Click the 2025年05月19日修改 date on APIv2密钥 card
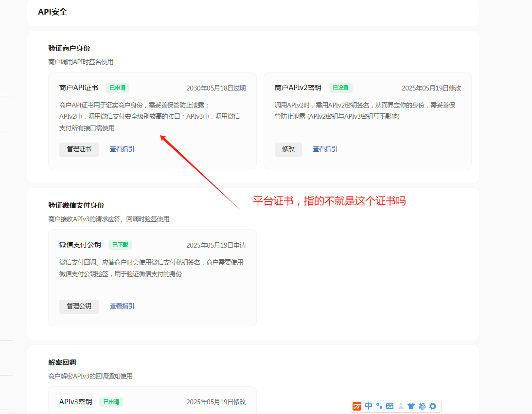532x414 pixels. 431,88
